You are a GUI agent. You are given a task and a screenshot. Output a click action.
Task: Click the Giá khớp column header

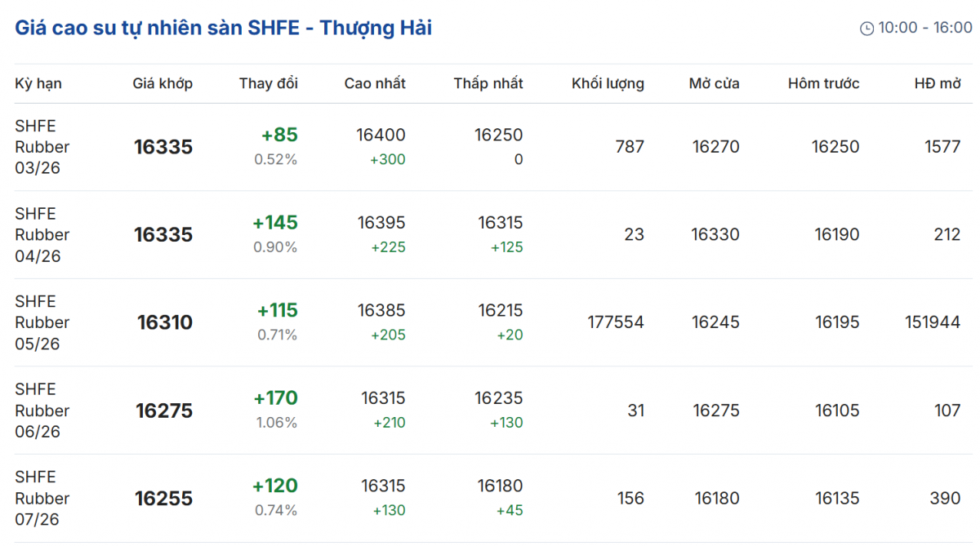(163, 83)
